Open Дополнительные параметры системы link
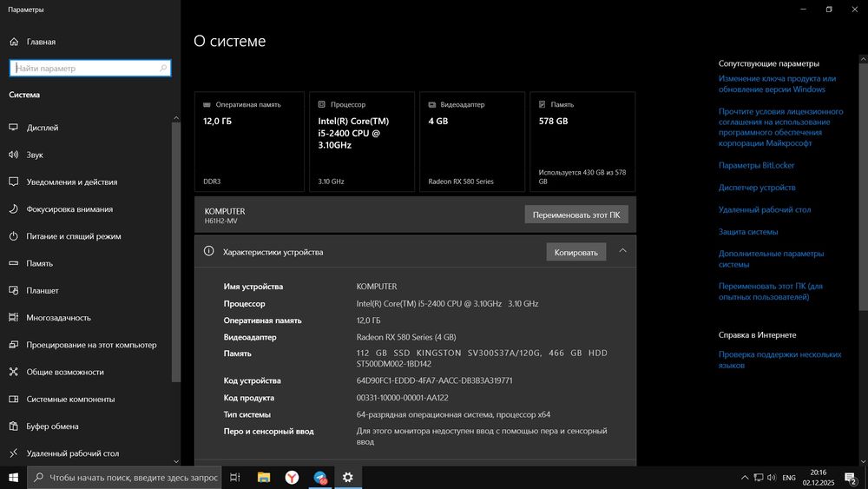The height and width of the screenshot is (489, 868). click(x=771, y=259)
